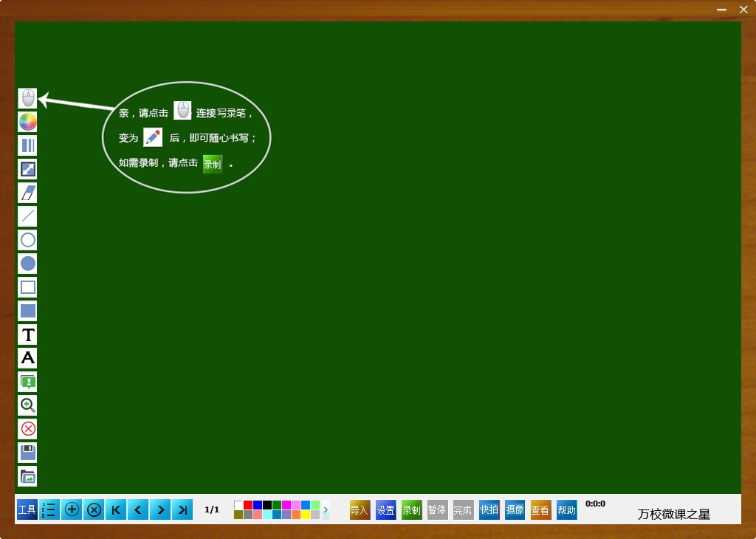Open the 设置 settings menu
Screen dimensions: 756x539
(385, 509)
